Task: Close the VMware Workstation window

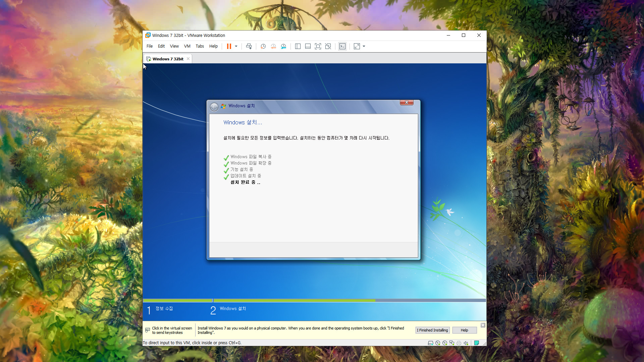Action: click(479, 35)
